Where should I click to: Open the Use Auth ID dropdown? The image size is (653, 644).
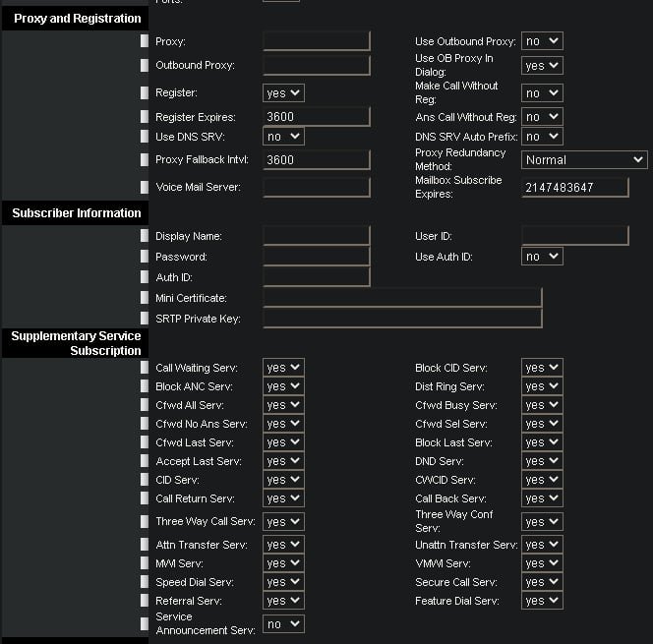(542, 257)
